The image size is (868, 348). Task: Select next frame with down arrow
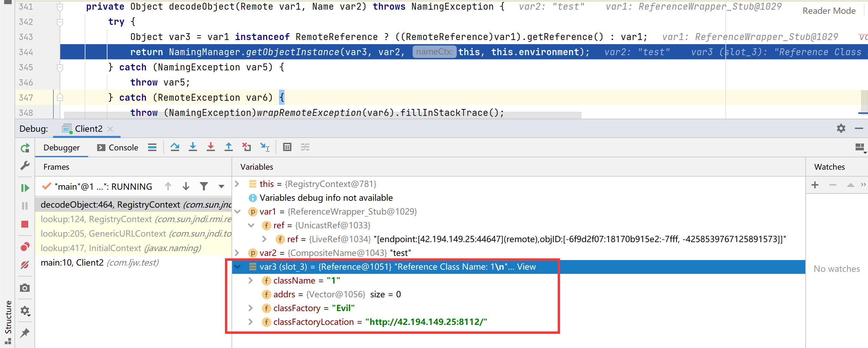186,187
